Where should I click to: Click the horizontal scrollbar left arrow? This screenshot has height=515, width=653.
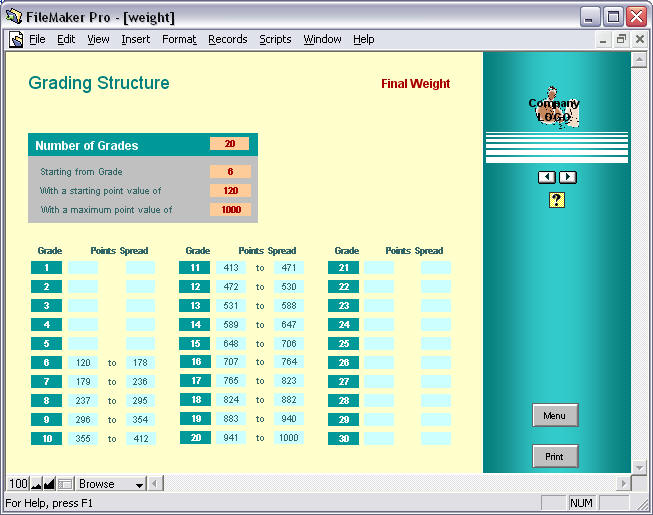point(156,484)
